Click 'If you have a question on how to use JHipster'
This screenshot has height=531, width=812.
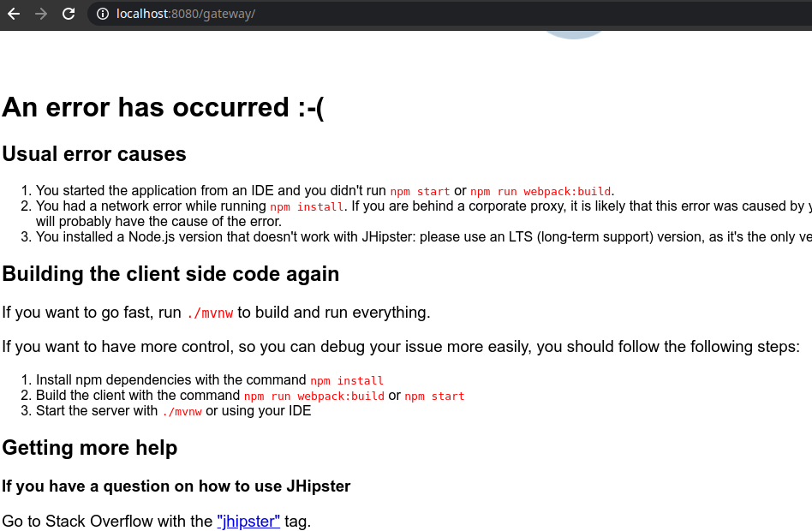[176, 486]
